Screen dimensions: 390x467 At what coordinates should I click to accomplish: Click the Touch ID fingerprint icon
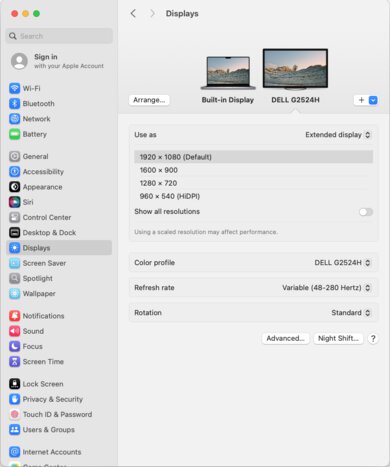[x=15, y=414]
